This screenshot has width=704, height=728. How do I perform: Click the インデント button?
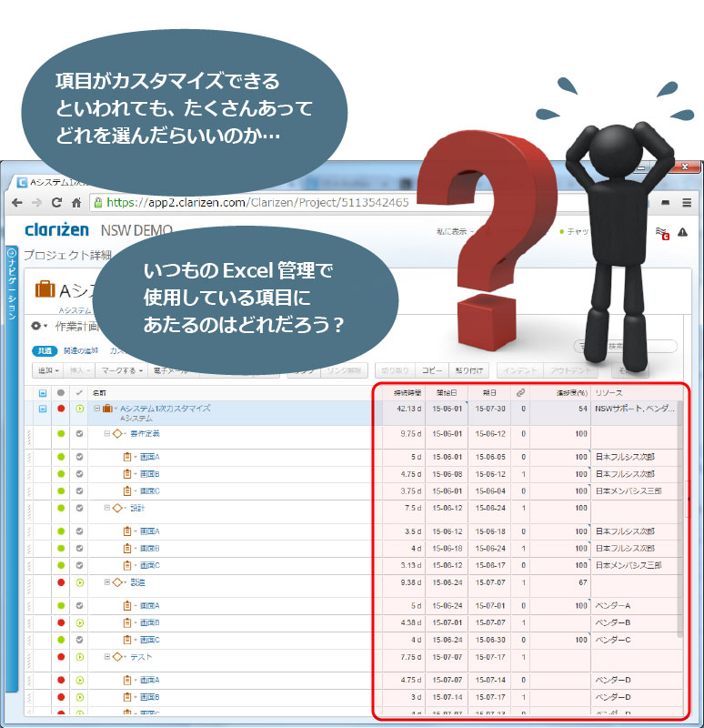pos(519,370)
